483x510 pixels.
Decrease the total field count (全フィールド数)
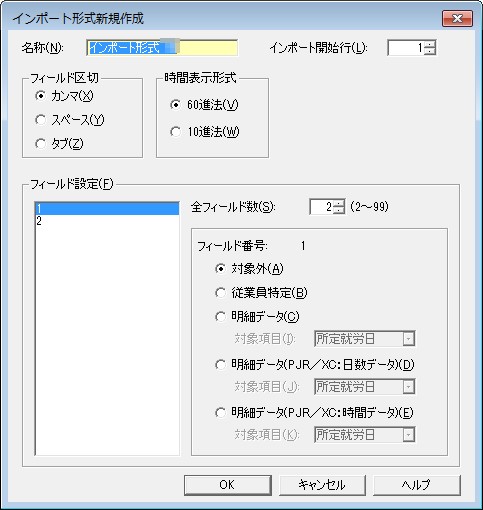tap(339, 210)
